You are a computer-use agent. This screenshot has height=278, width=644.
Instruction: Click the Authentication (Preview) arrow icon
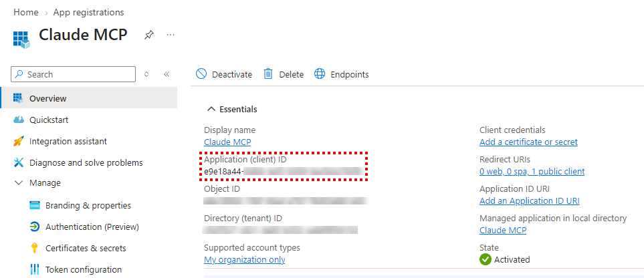click(x=35, y=227)
